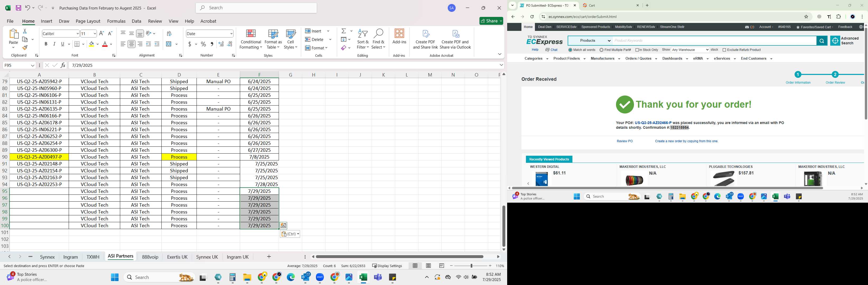Image resolution: width=868 pixels, height=285 pixels.
Task: Click the yellow Fill Color bucket icon
Action: point(91,44)
